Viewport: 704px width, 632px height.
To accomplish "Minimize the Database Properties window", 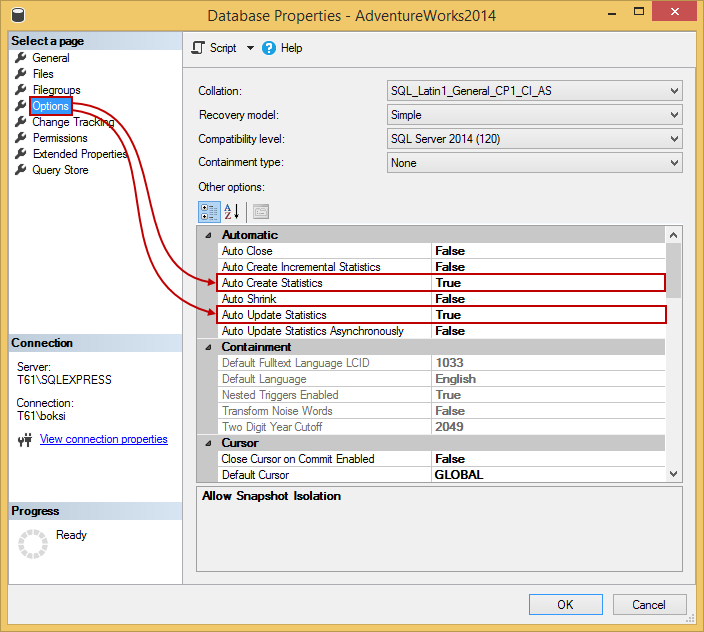I will 612,14.
